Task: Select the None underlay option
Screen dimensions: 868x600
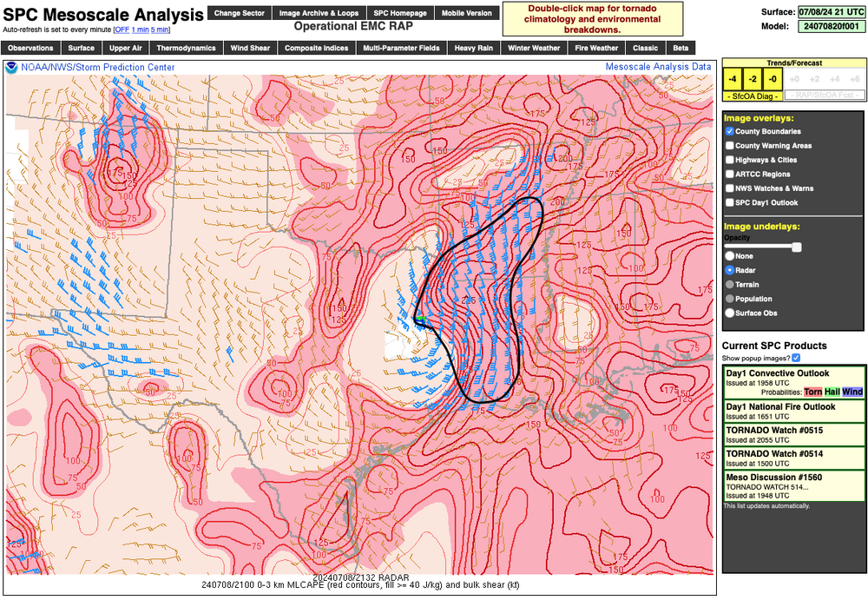Action: 730,256
